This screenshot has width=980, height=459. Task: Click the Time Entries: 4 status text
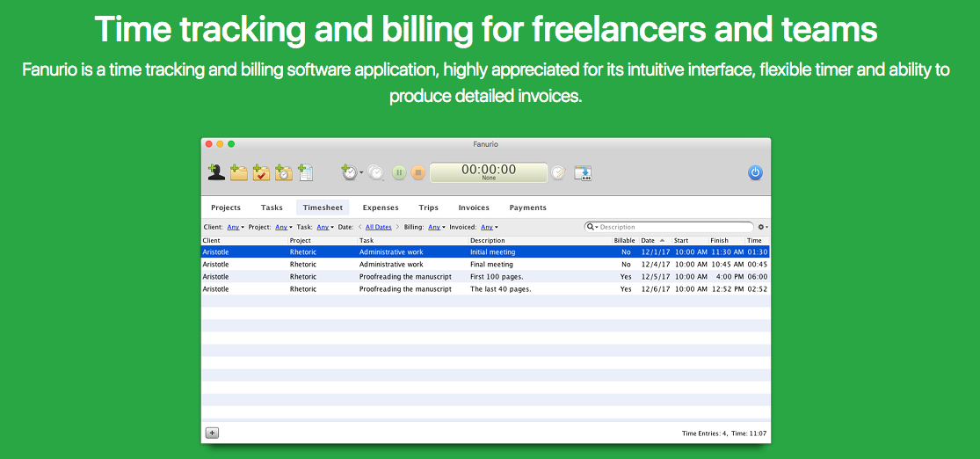tap(704, 433)
